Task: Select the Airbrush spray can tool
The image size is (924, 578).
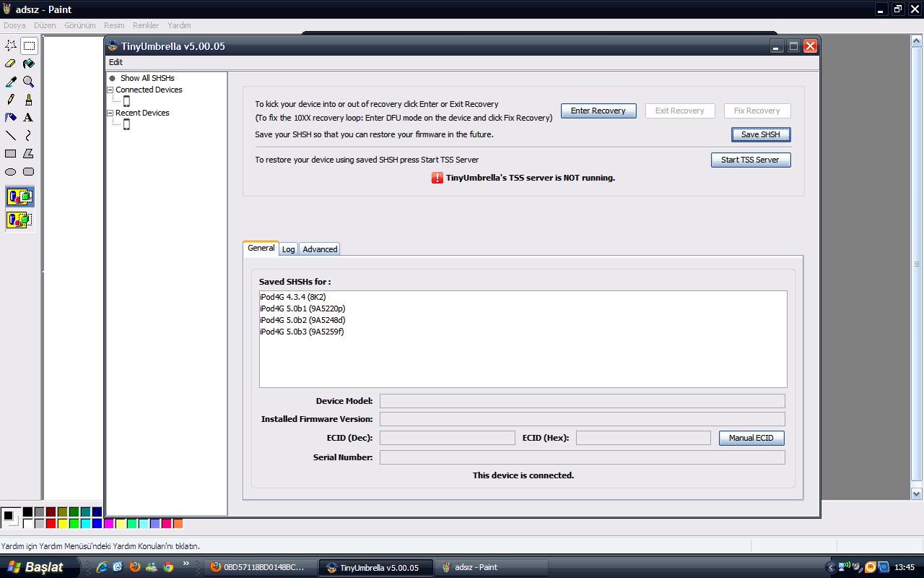Action: pos(11,117)
